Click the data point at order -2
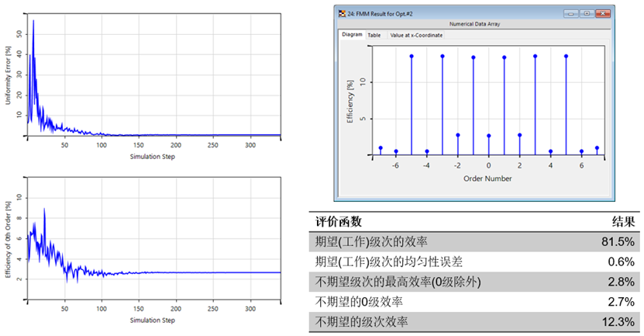 tap(458, 135)
